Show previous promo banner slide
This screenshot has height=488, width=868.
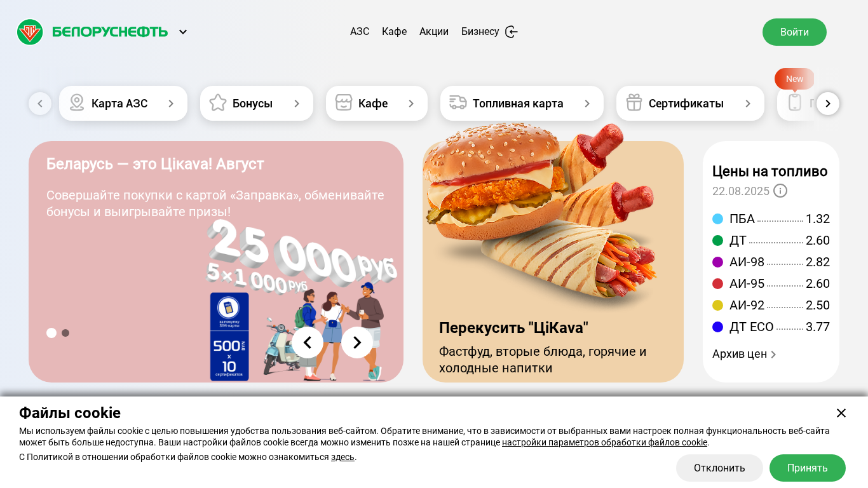click(308, 342)
